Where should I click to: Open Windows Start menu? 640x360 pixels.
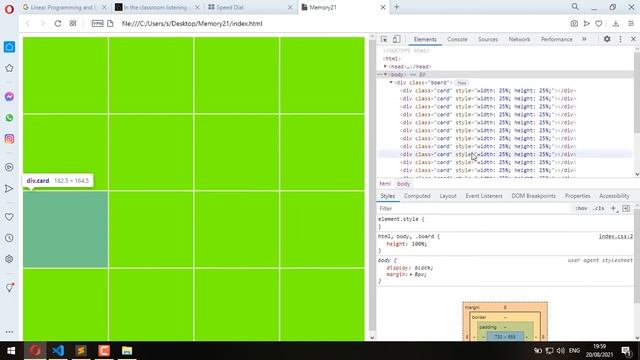11,351
